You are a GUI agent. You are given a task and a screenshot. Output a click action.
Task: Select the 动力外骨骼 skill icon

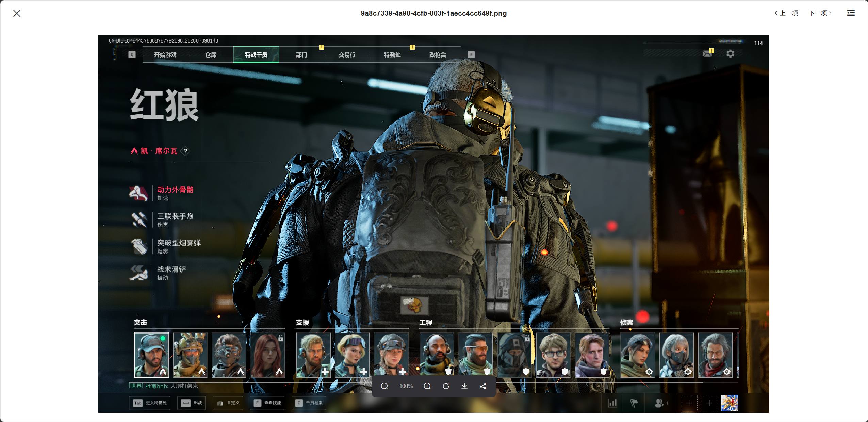click(138, 193)
